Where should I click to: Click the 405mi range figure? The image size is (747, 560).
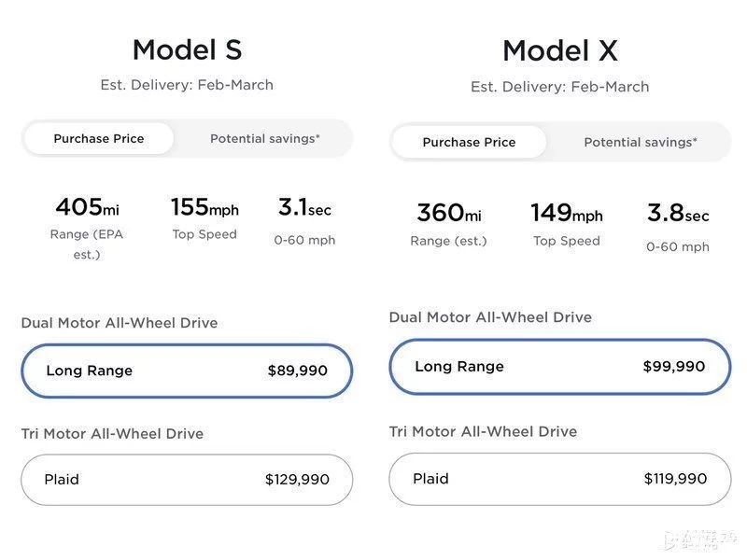(x=87, y=207)
